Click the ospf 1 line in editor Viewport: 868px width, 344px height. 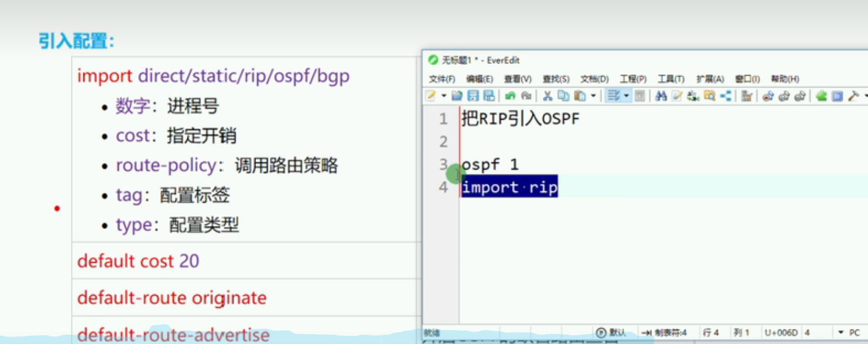pyautogui.click(x=490, y=164)
